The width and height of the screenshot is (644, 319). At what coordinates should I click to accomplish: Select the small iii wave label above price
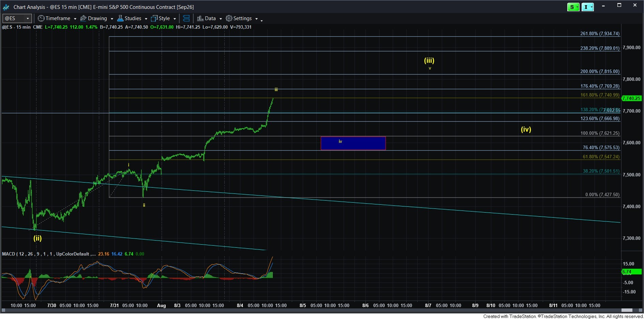pyautogui.click(x=276, y=90)
